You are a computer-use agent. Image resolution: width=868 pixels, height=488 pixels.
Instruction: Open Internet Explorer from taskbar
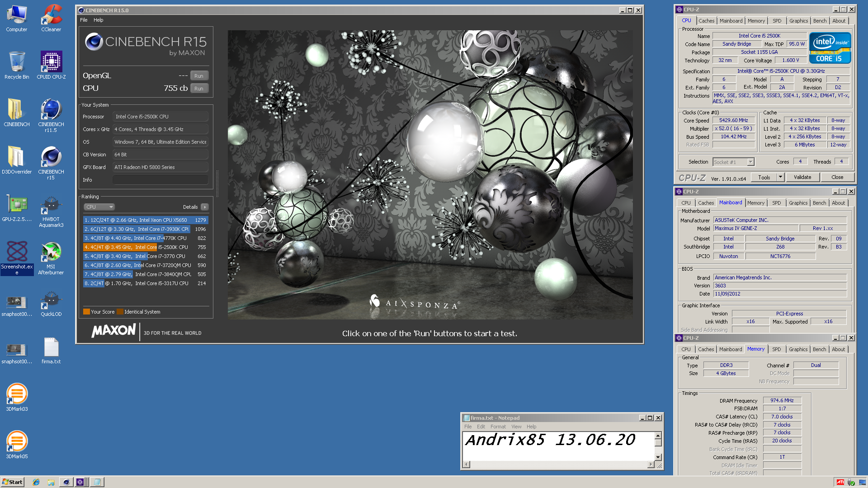(36, 482)
